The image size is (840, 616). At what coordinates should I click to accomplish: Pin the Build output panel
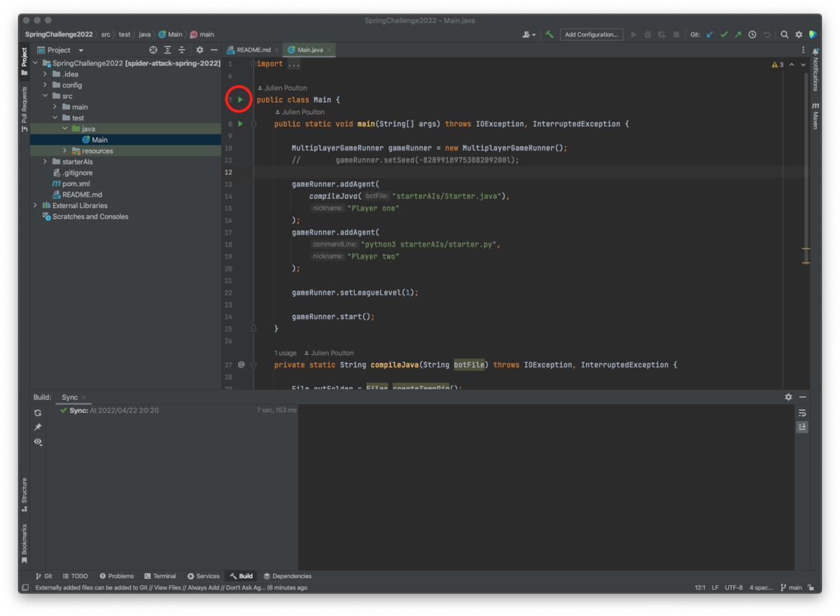[x=37, y=427]
